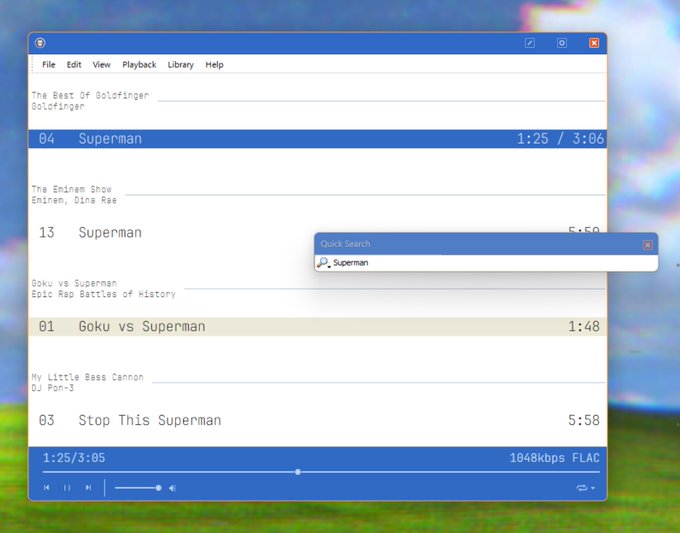Open the foobar2000 app icon menu
The height and width of the screenshot is (533, 680).
click(x=40, y=43)
